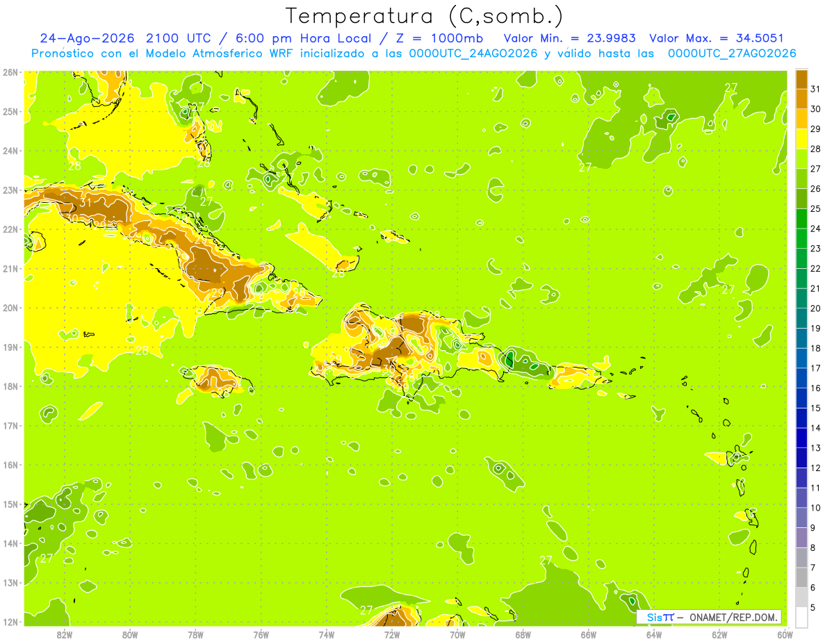Click the '62W' longitude axis label
Image resolution: width=834 pixels, height=644 pixels.
coord(719,634)
